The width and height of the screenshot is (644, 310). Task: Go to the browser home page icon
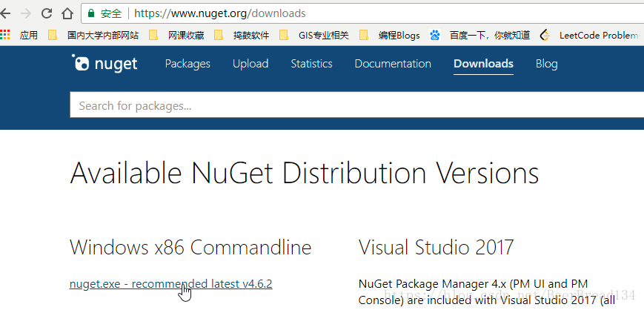(67, 13)
